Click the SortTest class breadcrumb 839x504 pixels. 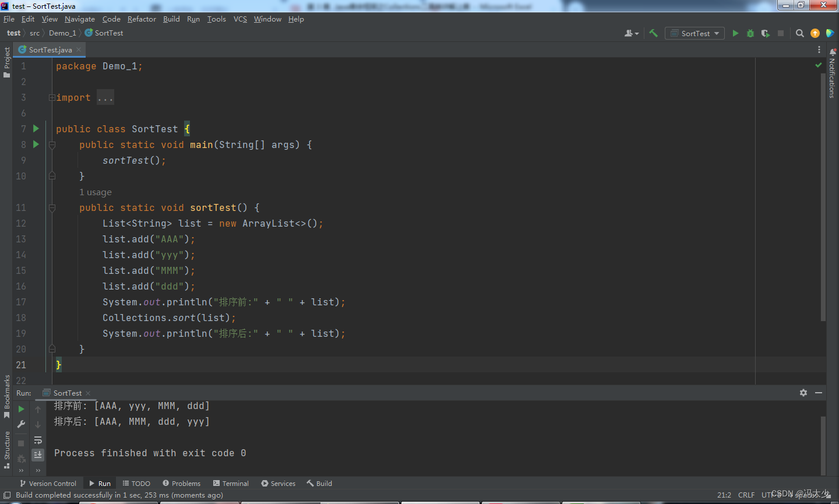(x=104, y=33)
